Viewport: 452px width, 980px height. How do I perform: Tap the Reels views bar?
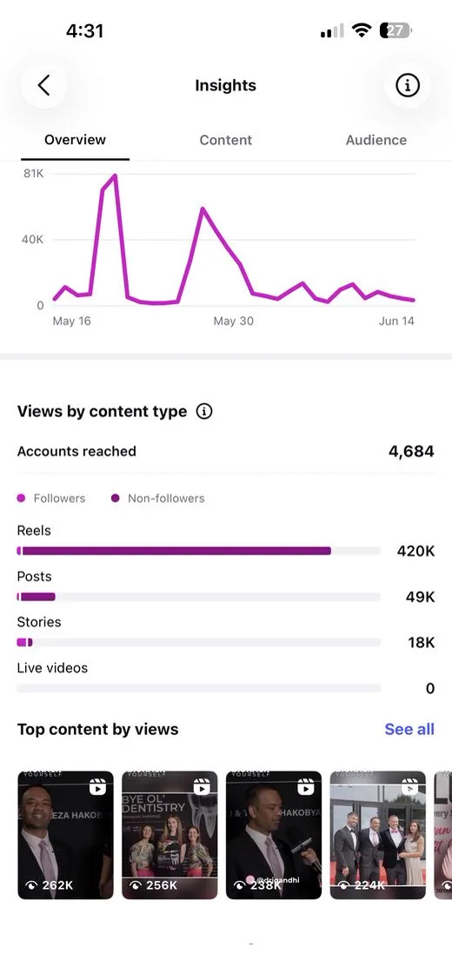(199, 551)
